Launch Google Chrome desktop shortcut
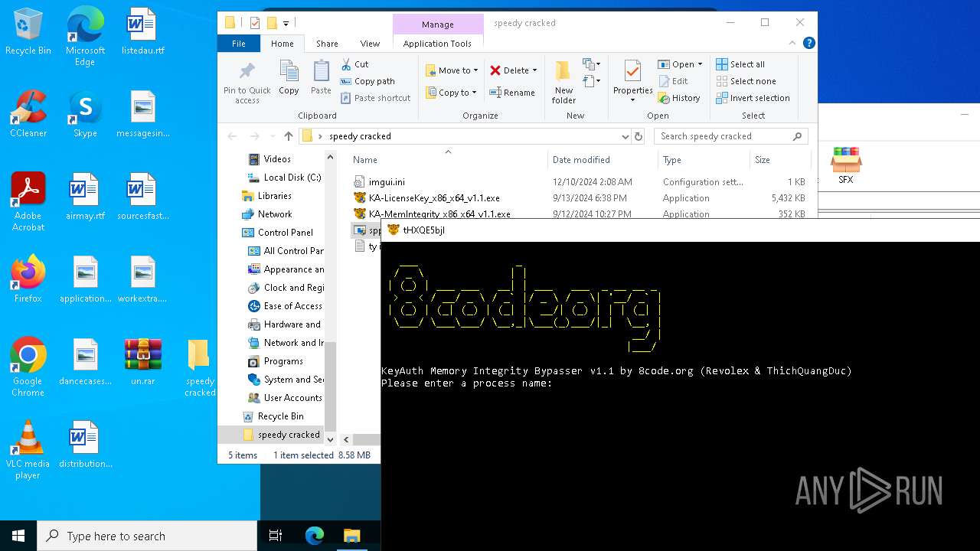 (28, 367)
